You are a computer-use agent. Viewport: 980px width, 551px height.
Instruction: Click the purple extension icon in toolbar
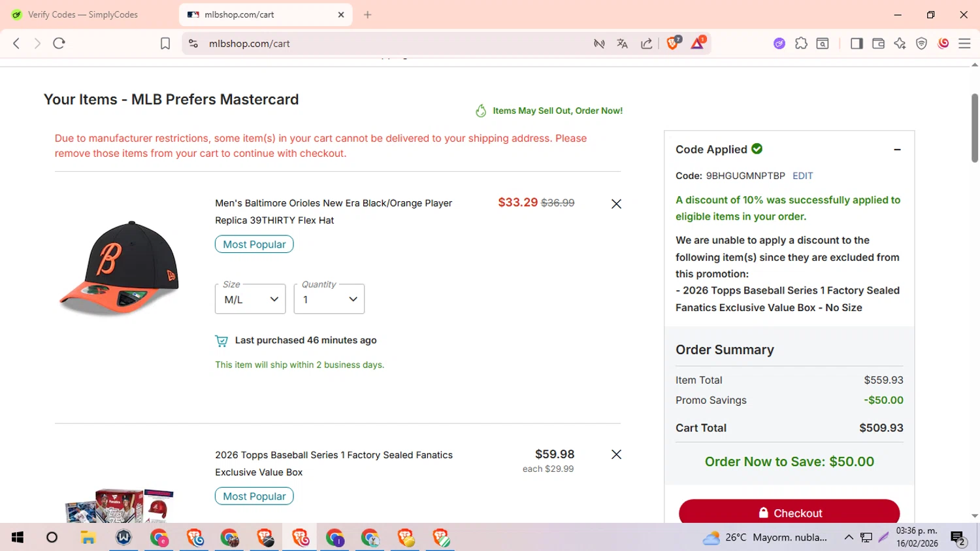[x=779, y=43]
